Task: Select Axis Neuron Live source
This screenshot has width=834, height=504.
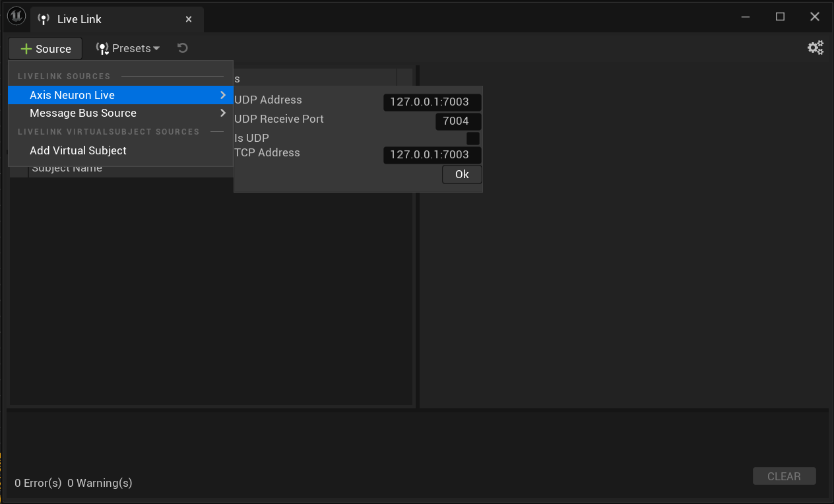Action: point(120,95)
